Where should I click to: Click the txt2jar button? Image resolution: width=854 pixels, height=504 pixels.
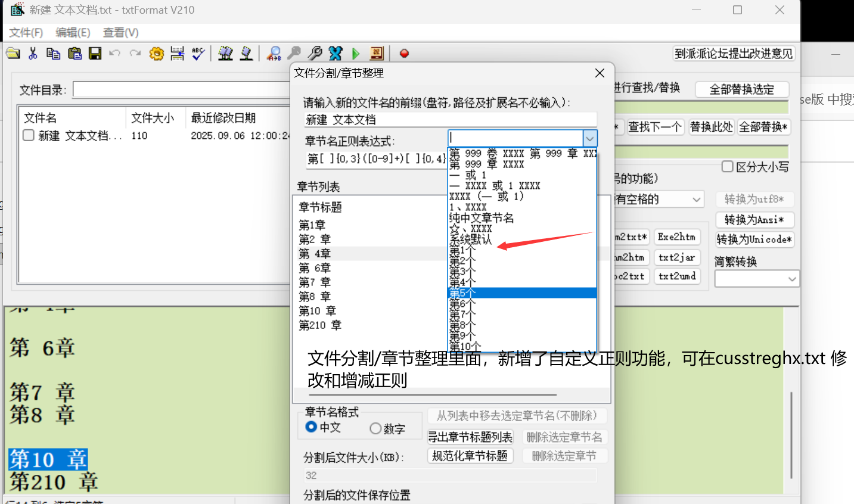(676, 257)
